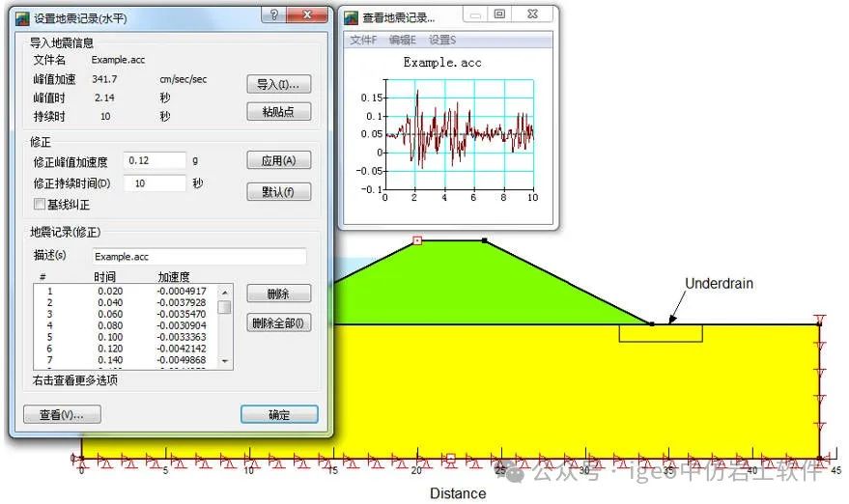The width and height of the screenshot is (849, 504).
Task: Click the record list scroll down arrow
Action: pyautogui.click(x=225, y=361)
